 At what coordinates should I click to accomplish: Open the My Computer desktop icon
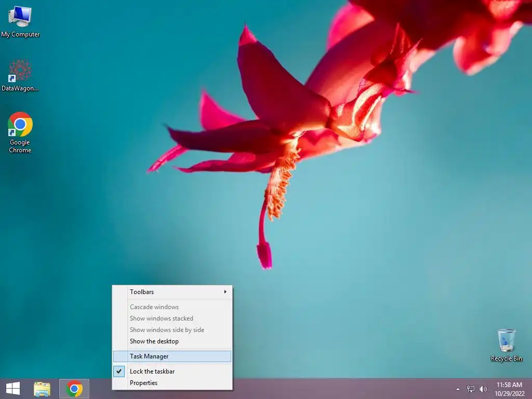pyautogui.click(x=20, y=21)
